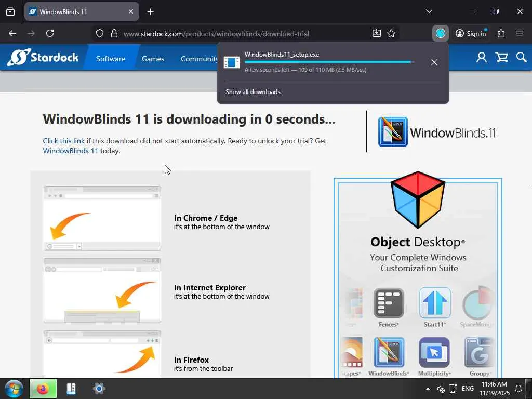Click the 'Click this link' hyperlink
Viewport: 532px width, 399px height.
(64, 141)
